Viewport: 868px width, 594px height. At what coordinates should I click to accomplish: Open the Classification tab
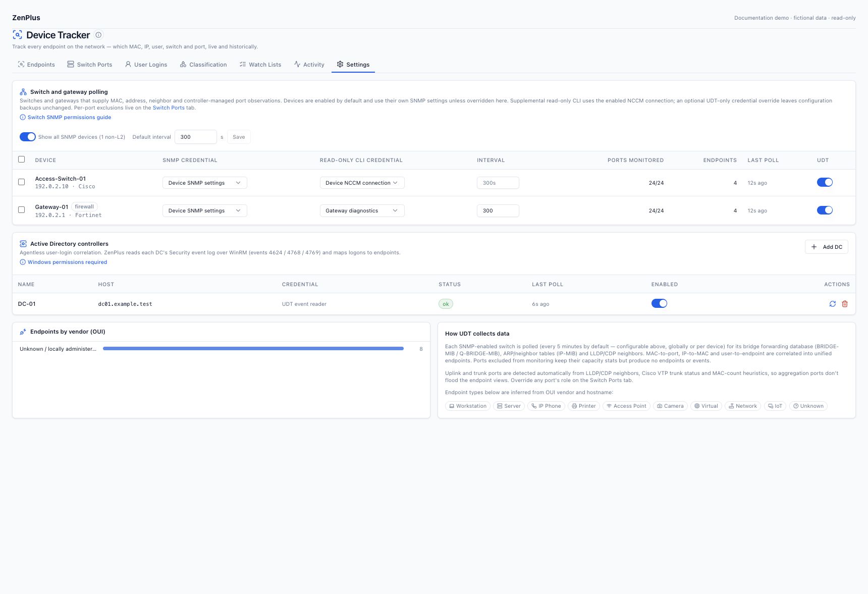click(203, 65)
